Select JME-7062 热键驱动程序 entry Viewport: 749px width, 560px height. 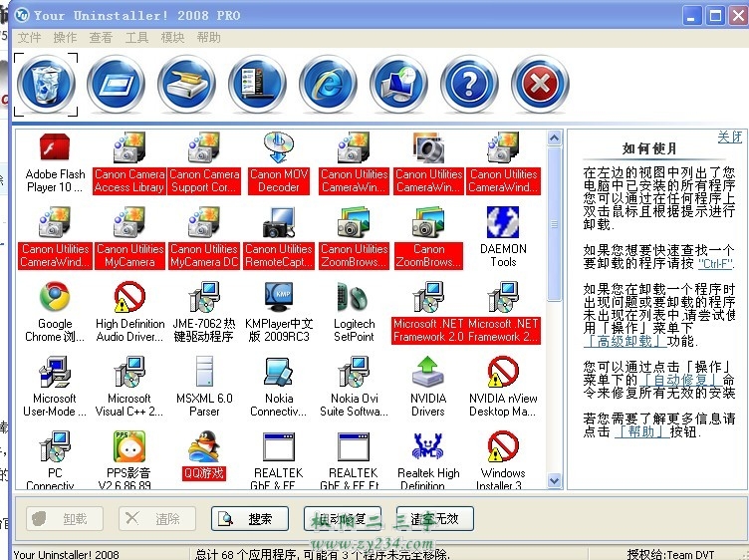204,312
